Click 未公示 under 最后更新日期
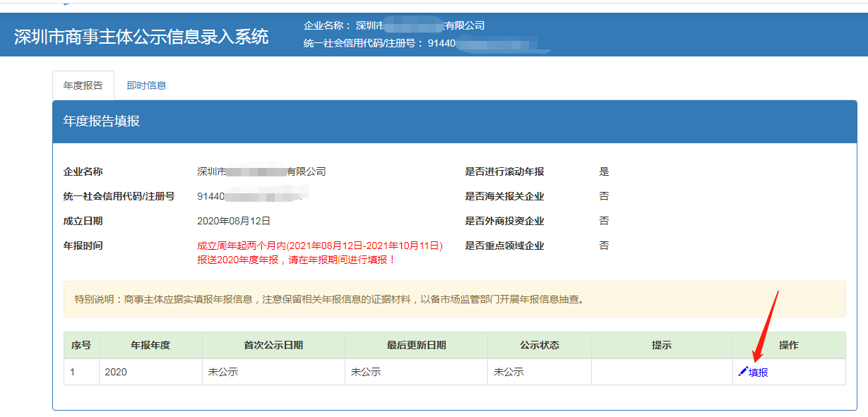Image resolution: width=868 pixels, height=417 pixels. 366,372
